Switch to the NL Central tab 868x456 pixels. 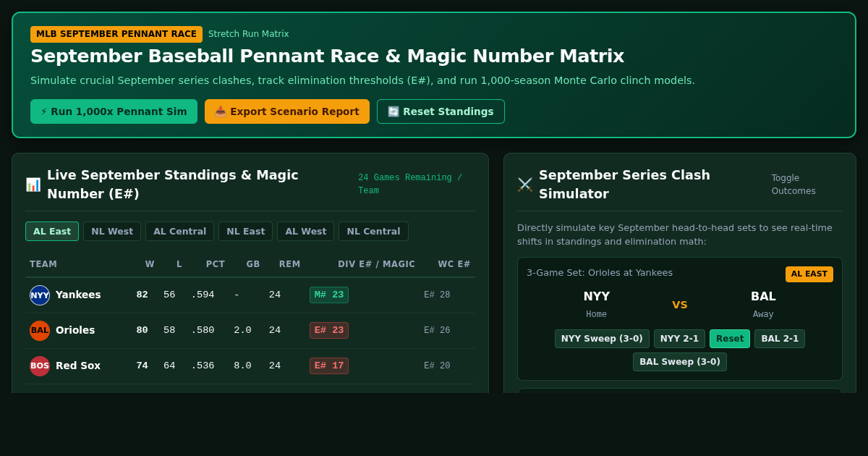pos(373,232)
